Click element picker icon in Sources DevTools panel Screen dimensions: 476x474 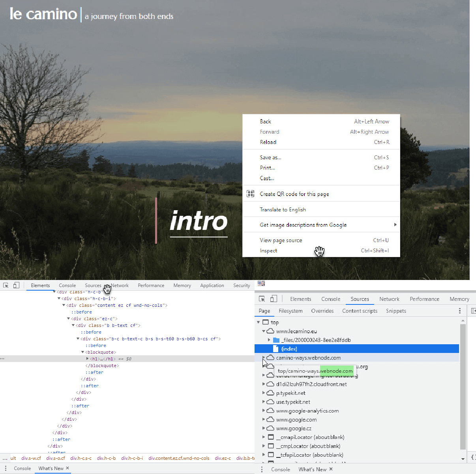262,299
